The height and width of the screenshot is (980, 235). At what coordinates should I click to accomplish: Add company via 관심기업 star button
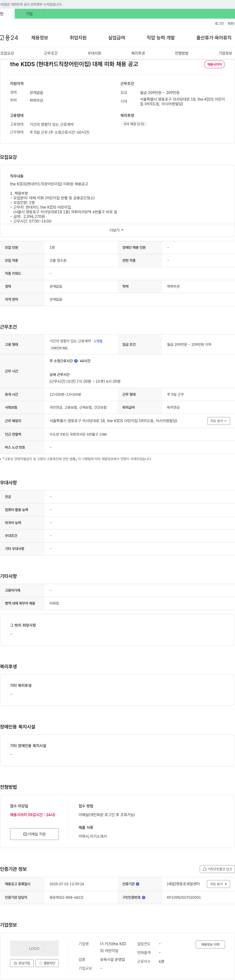pos(22,963)
